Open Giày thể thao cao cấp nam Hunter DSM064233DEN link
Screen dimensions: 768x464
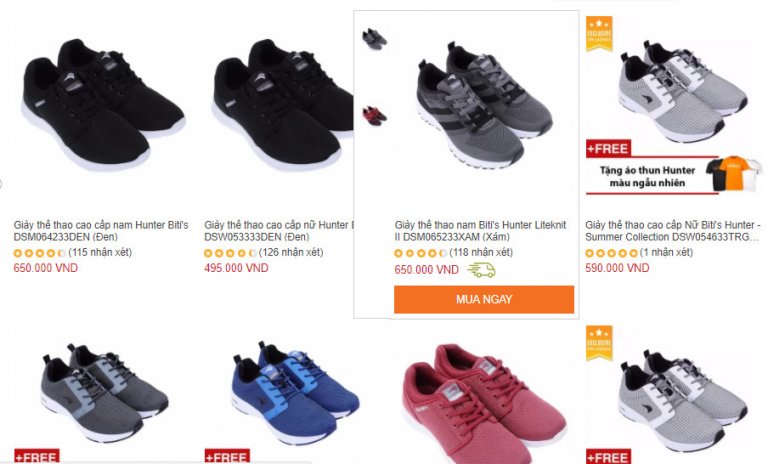click(101, 231)
